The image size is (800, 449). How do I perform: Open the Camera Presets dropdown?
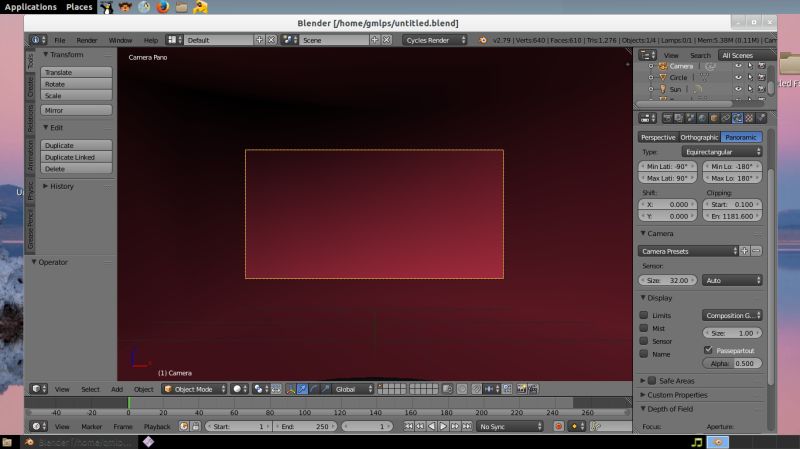coord(688,251)
